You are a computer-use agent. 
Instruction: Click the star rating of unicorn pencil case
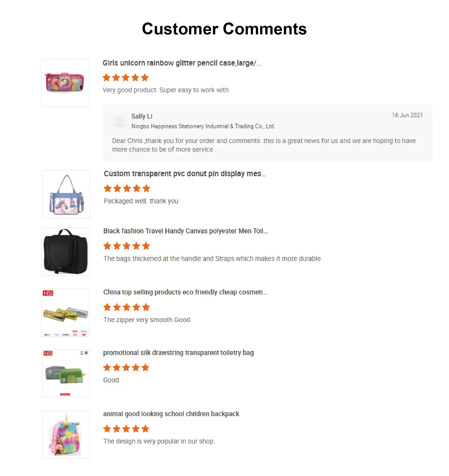point(126,78)
